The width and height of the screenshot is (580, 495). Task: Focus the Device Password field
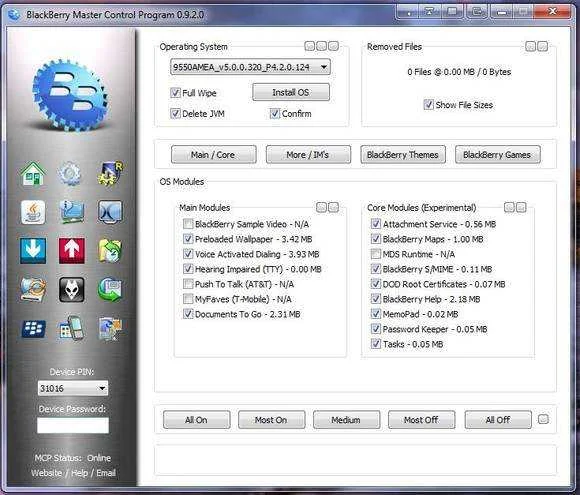click(x=73, y=425)
